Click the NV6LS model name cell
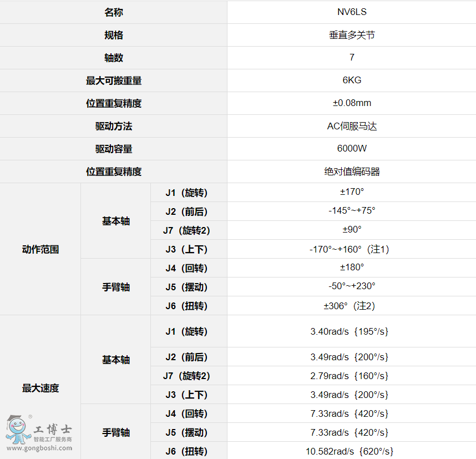This screenshot has height=459, width=476. (352, 12)
